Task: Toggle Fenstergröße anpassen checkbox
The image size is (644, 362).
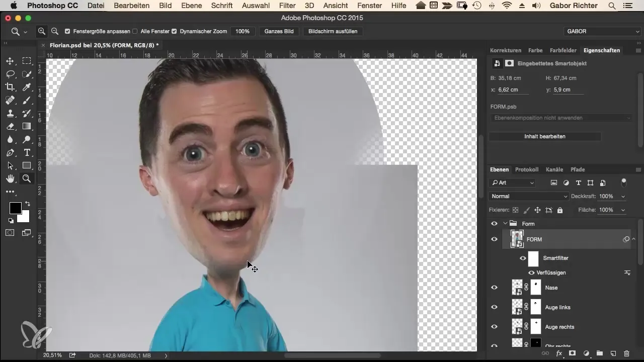Action: point(67,31)
